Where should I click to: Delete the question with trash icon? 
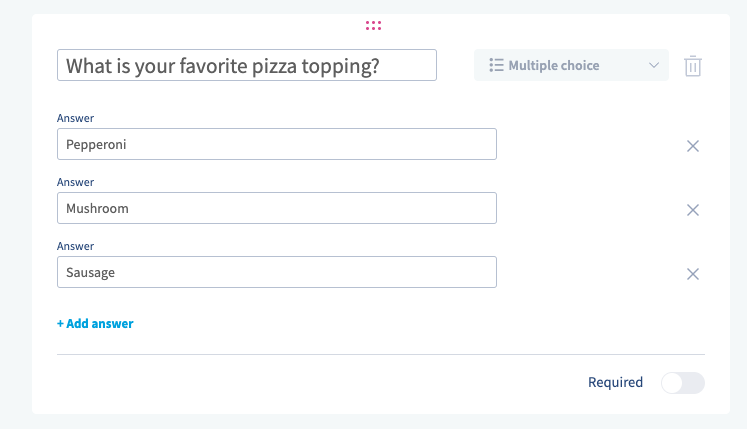tap(693, 66)
